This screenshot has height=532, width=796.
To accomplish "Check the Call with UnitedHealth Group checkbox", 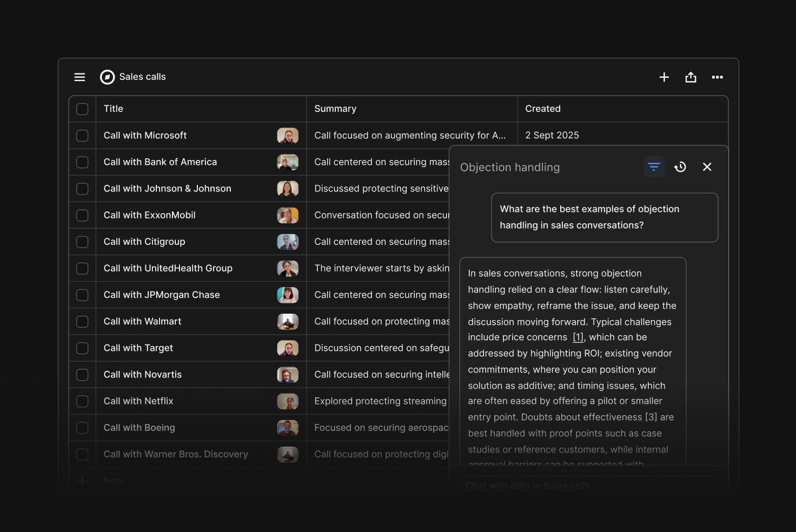I will point(82,268).
